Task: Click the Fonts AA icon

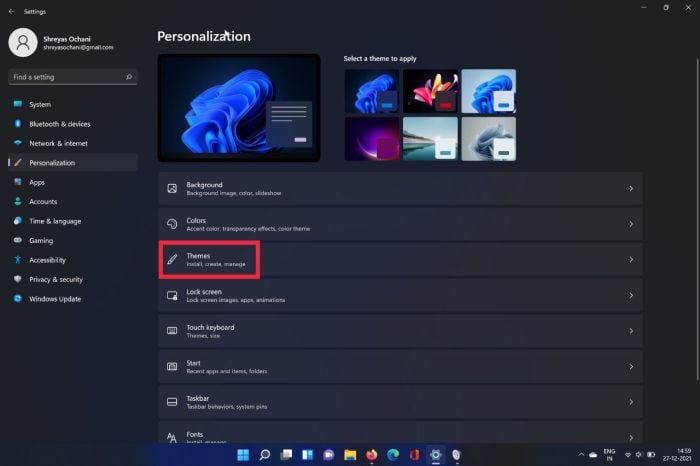Action: click(x=172, y=437)
